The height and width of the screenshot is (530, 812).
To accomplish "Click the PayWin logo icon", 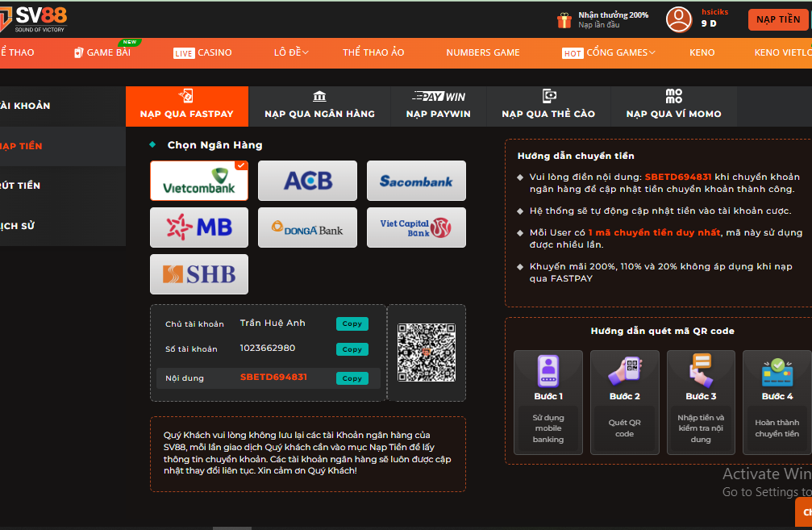I will (439, 96).
